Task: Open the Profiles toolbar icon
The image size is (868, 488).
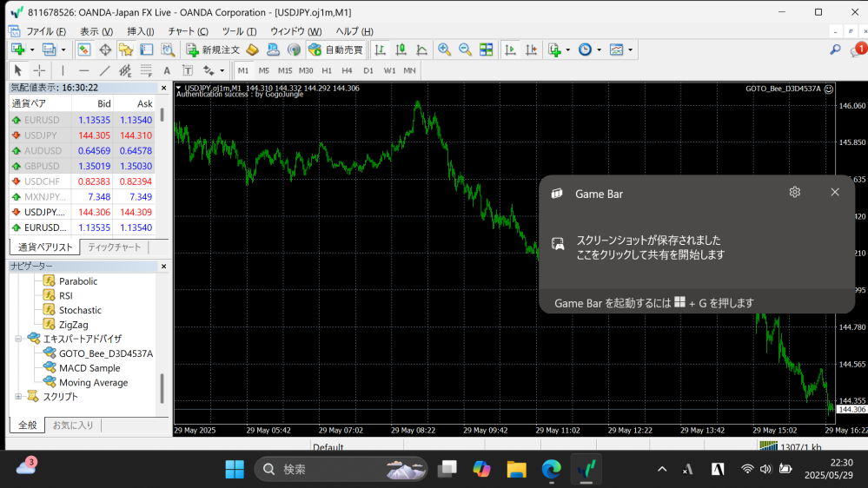Action: [x=49, y=49]
